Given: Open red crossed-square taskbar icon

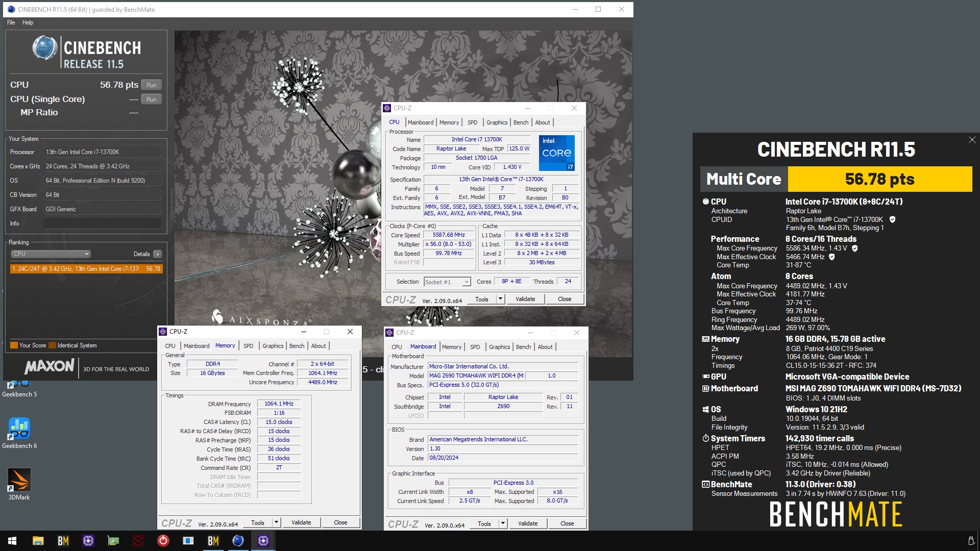Looking at the screenshot, I should tap(138, 541).
